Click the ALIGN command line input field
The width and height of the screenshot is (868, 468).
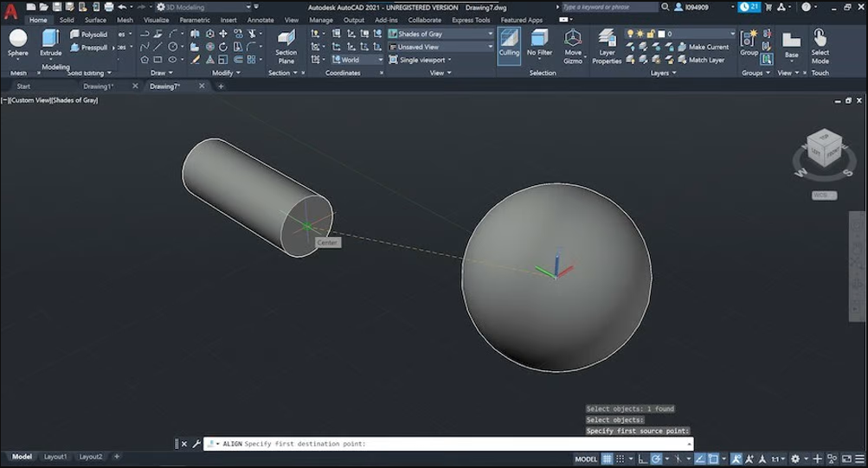(x=450, y=444)
